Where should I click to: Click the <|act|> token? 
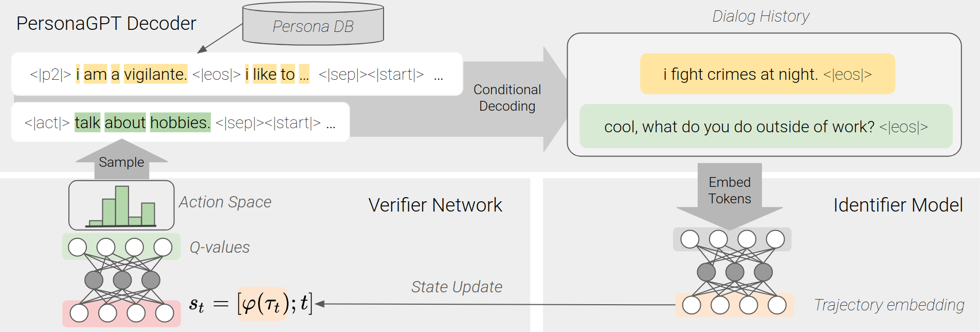[47, 123]
